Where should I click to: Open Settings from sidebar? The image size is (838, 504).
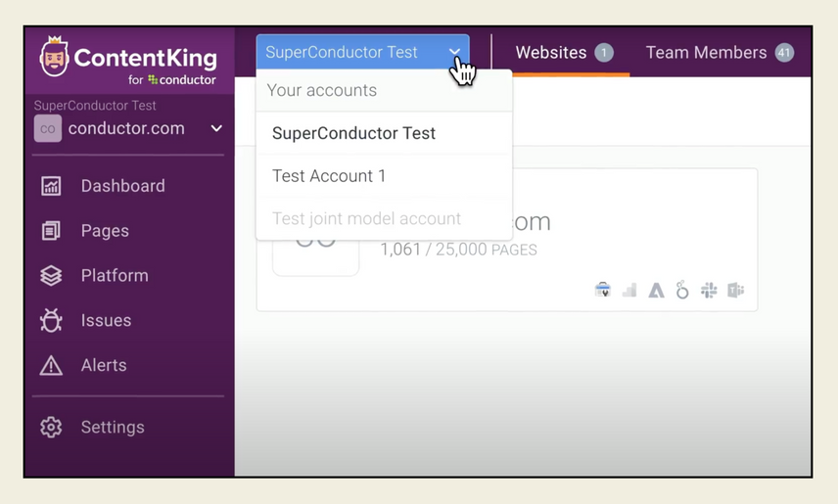click(113, 428)
